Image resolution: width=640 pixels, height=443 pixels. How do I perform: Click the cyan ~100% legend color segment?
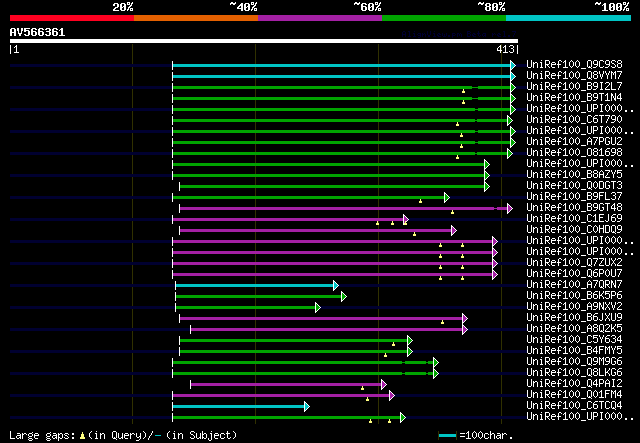569,18
